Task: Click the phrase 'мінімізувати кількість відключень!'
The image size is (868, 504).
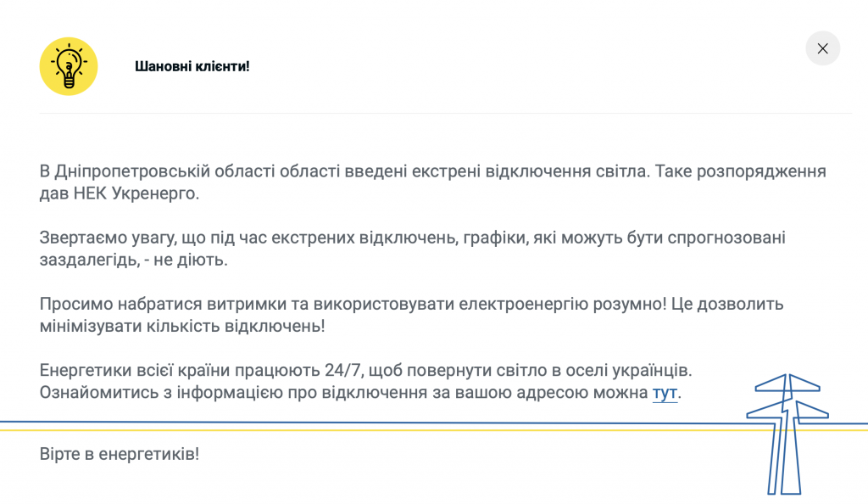Action: (x=182, y=326)
